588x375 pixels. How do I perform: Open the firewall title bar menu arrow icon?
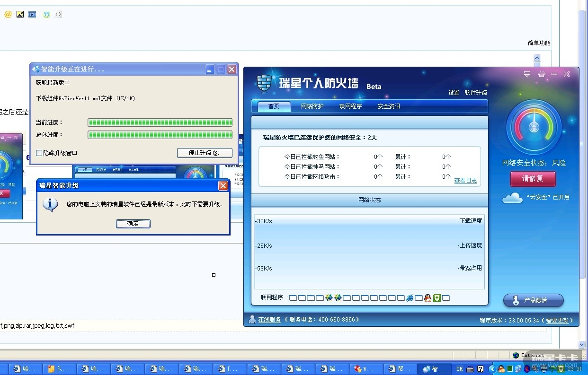tap(527, 74)
